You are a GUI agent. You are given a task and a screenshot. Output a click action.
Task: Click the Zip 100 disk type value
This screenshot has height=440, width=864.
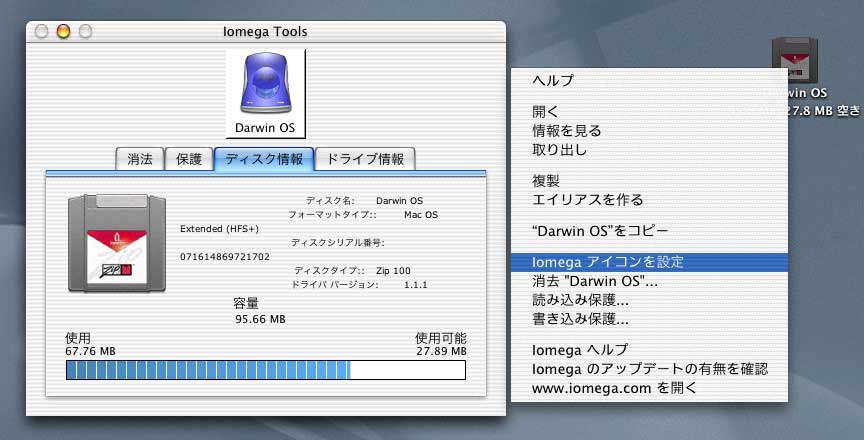click(x=393, y=271)
